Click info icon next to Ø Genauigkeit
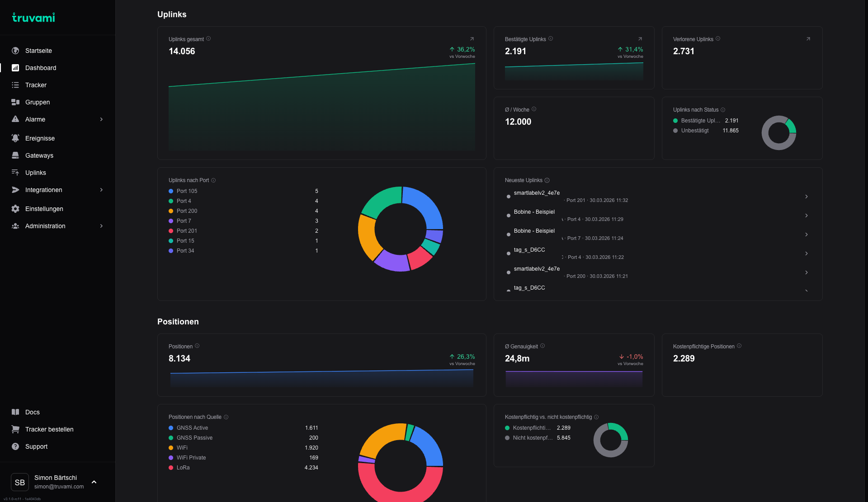This screenshot has width=868, height=502. 542,346
